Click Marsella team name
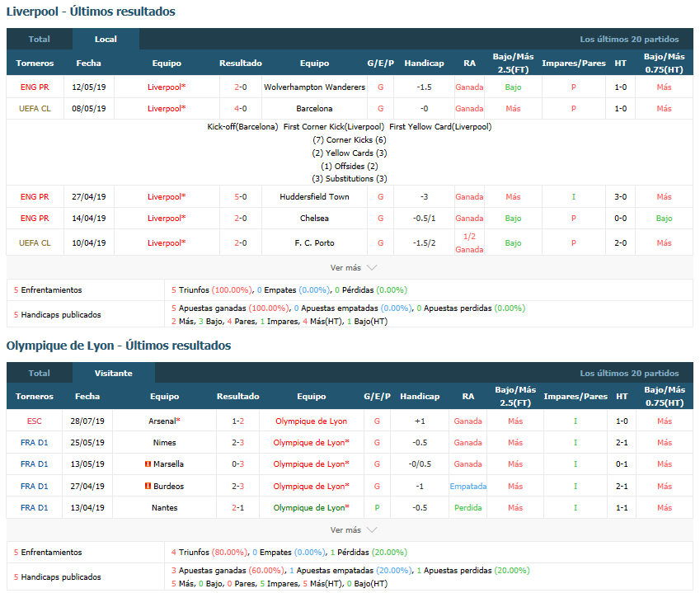Image resolution: width=700 pixels, height=593 pixels. click(168, 464)
